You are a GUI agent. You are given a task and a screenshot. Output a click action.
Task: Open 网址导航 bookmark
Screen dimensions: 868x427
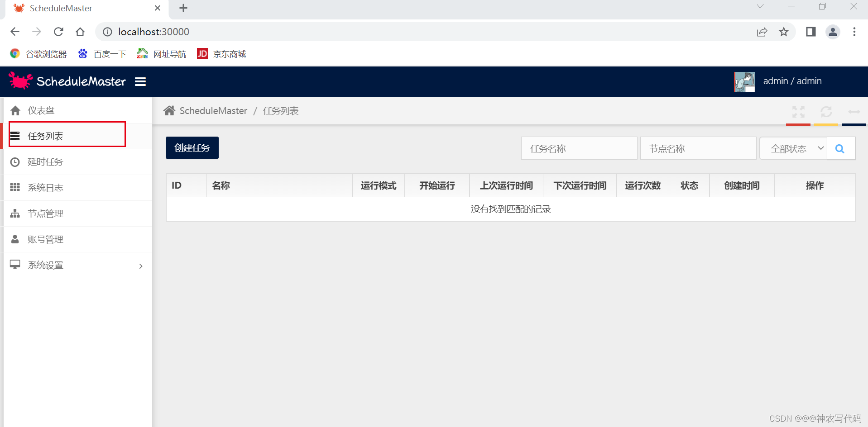tap(162, 54)
